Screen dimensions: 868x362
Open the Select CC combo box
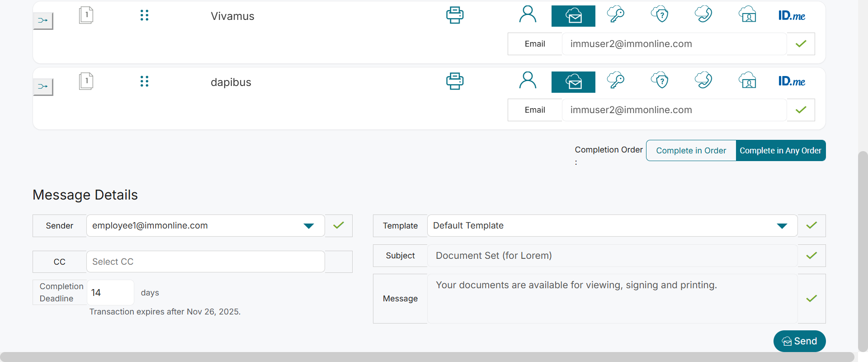[205, 262]
